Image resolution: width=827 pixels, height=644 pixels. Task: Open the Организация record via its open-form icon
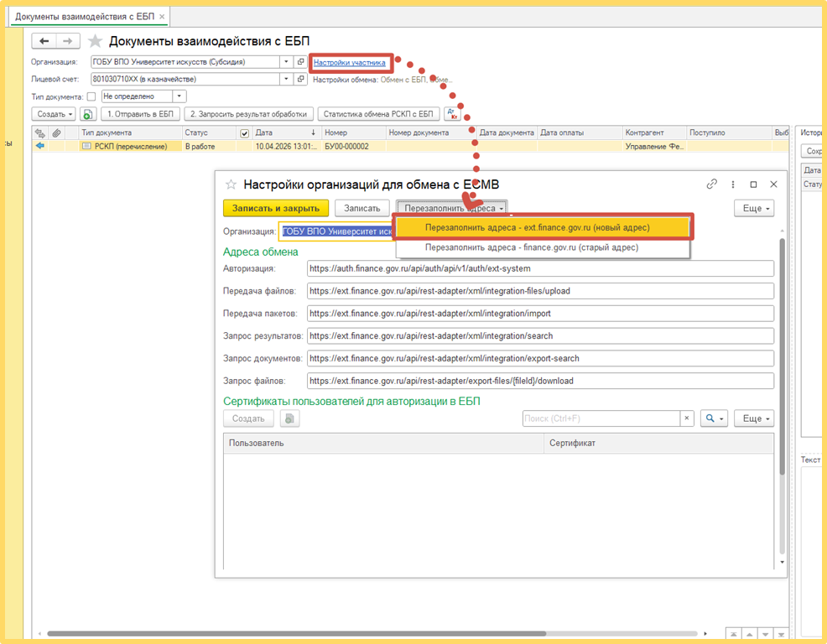point(300,62)
